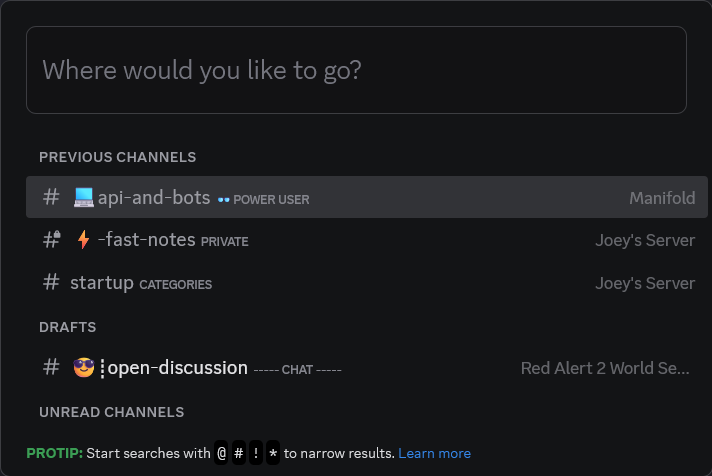Click the Learn more link
The width and height of the screenshot is (712, 476).
(434, 453)
